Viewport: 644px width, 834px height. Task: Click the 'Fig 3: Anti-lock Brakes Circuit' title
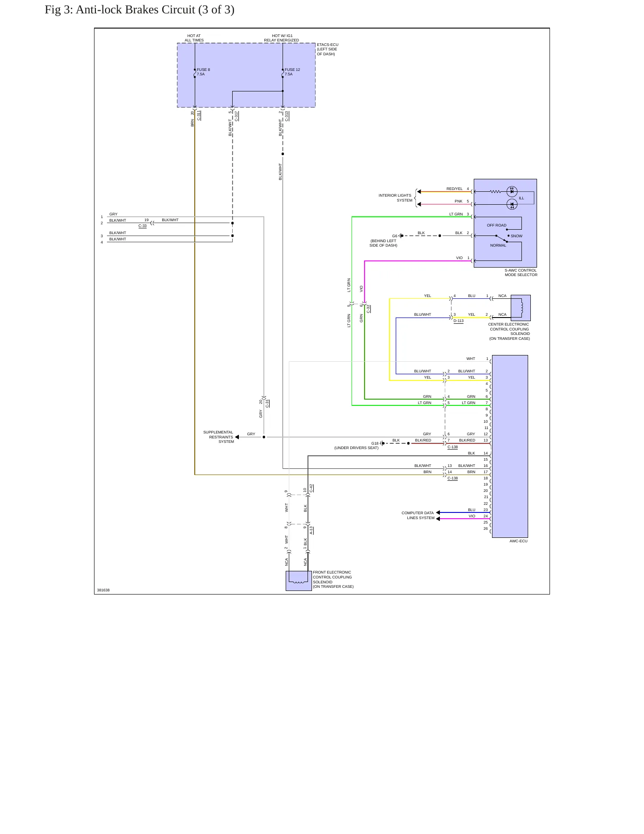click(x=139, y=10)
